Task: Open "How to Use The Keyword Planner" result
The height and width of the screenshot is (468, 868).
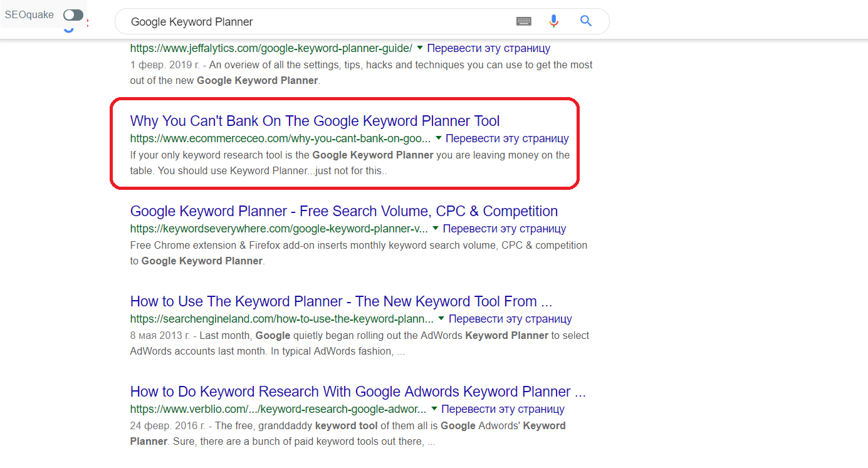Action: click(x=341, y=301)
